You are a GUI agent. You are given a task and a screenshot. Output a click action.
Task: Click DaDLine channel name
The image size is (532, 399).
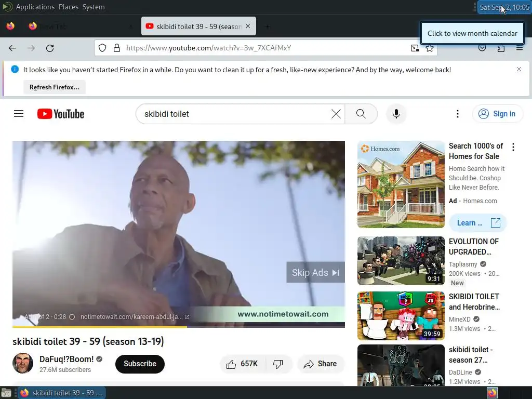[x=461, y=372]
